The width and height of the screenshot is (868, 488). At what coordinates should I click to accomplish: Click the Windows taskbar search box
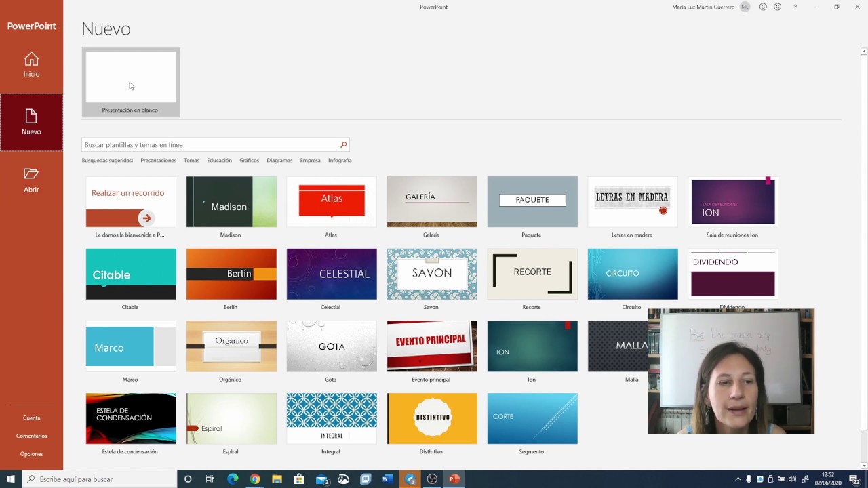(x=100, y=479)
